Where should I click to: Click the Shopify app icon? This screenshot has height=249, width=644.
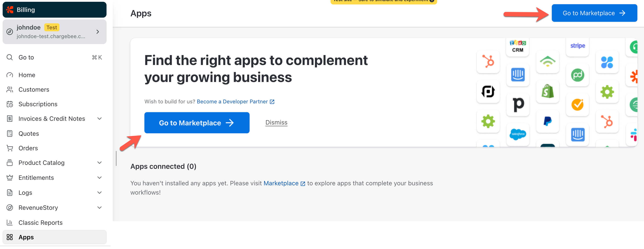coord(548,91)
